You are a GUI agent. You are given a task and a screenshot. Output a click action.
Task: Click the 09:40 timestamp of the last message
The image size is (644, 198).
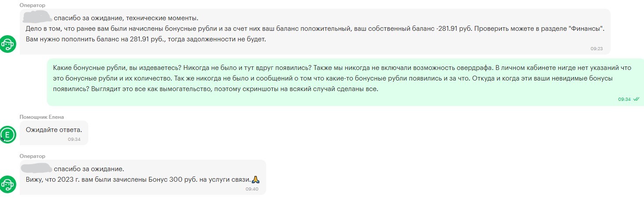point(252,189)
